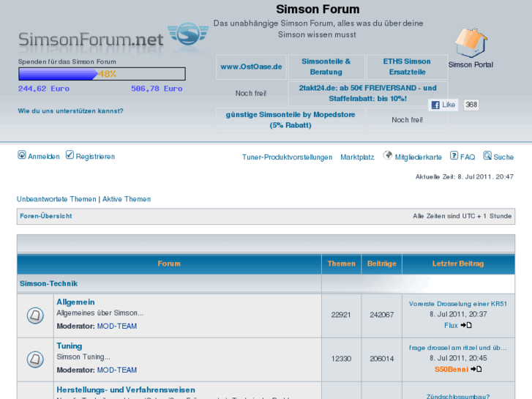532x399 pixels.
Task: Open user S50Benni profile
Action: click(x=452, y=369)
